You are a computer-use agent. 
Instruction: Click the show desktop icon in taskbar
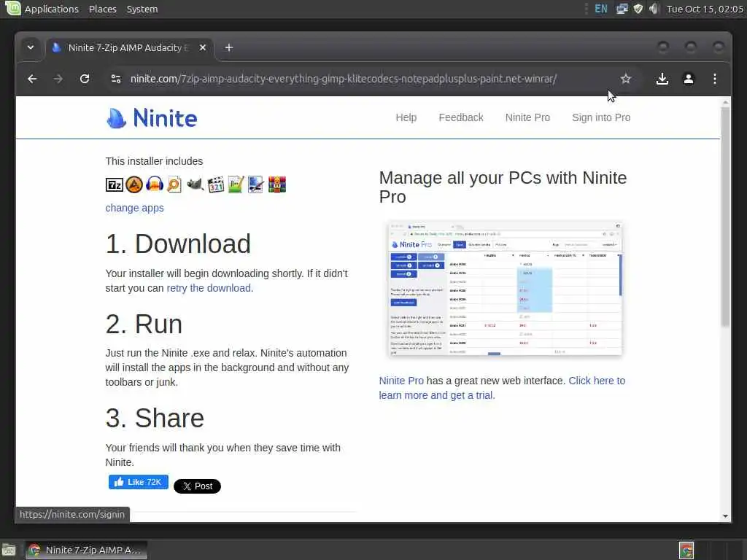(9, 550)
